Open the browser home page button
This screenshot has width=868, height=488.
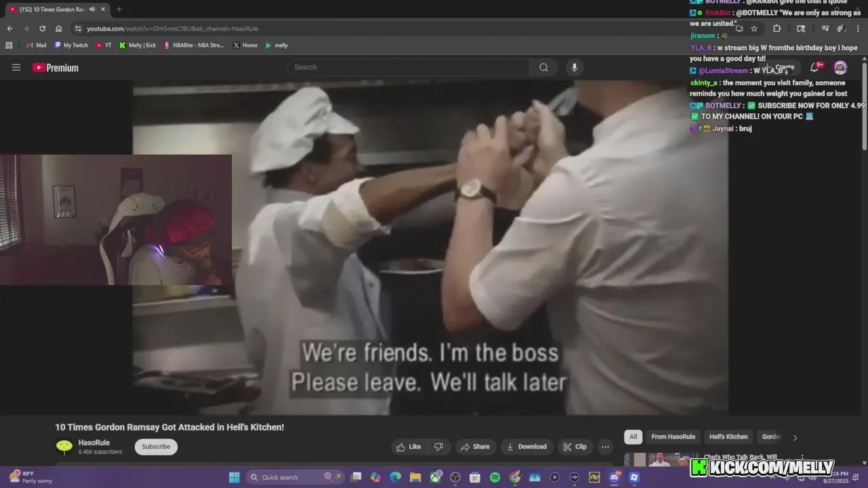pyautogui.click(x=58, y=28)
